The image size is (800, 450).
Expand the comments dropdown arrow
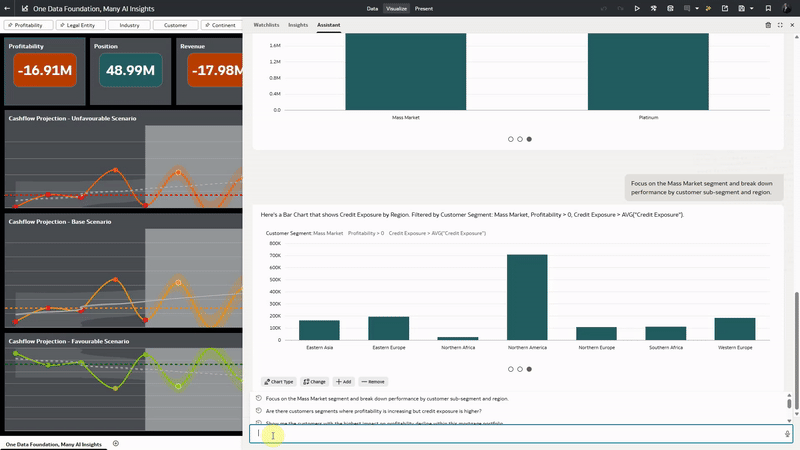pyautogui.click(x=697, y=9)
